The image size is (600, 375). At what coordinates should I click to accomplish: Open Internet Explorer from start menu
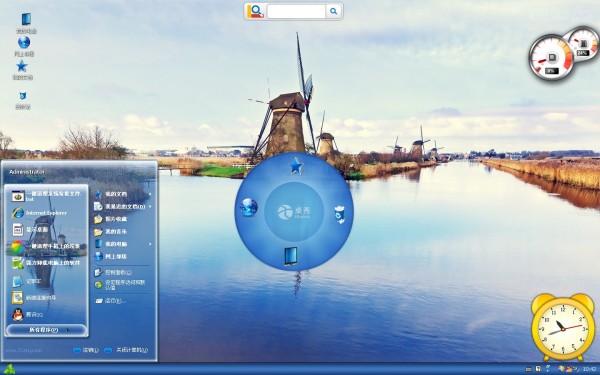pos(46,213)
